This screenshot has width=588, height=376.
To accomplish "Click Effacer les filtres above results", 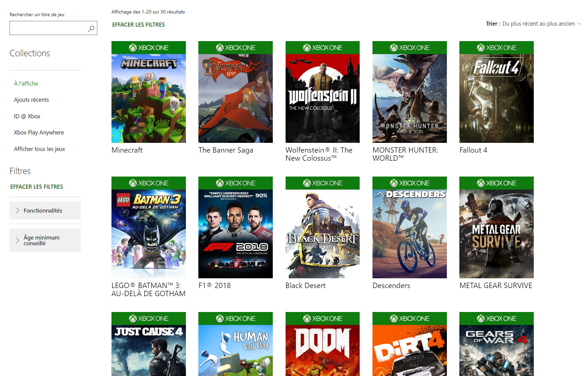I will [138, 25].
